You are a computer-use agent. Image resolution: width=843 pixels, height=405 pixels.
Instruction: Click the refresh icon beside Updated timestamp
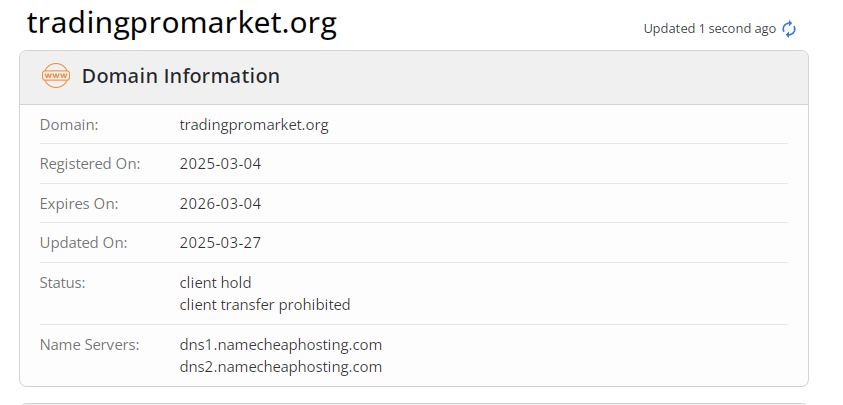789,29
